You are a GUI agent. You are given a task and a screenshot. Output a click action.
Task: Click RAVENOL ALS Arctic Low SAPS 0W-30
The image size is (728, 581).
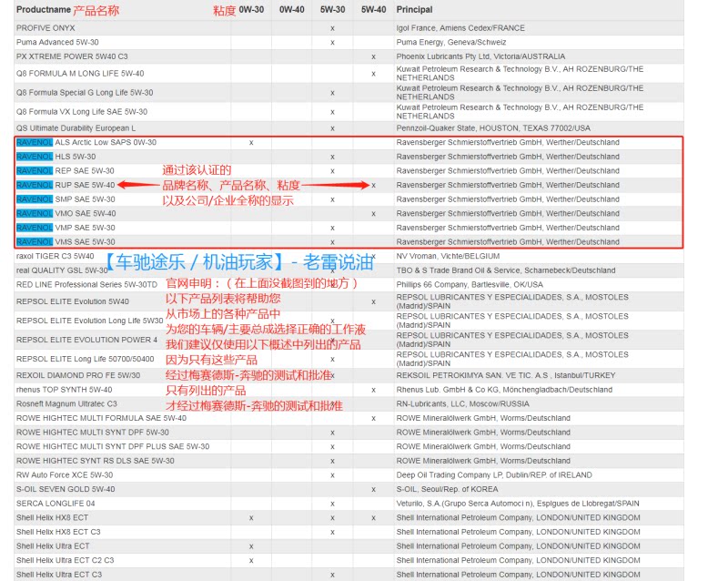(86, 142)
